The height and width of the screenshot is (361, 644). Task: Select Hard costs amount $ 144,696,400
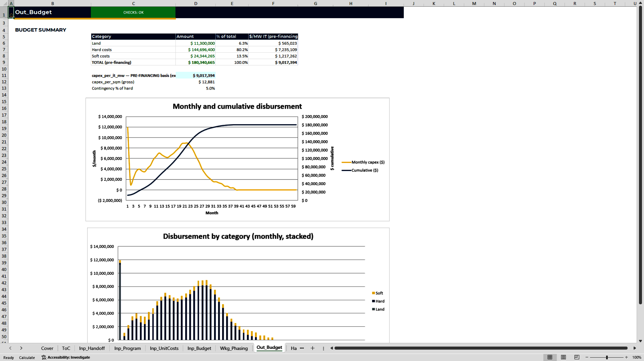196,50
